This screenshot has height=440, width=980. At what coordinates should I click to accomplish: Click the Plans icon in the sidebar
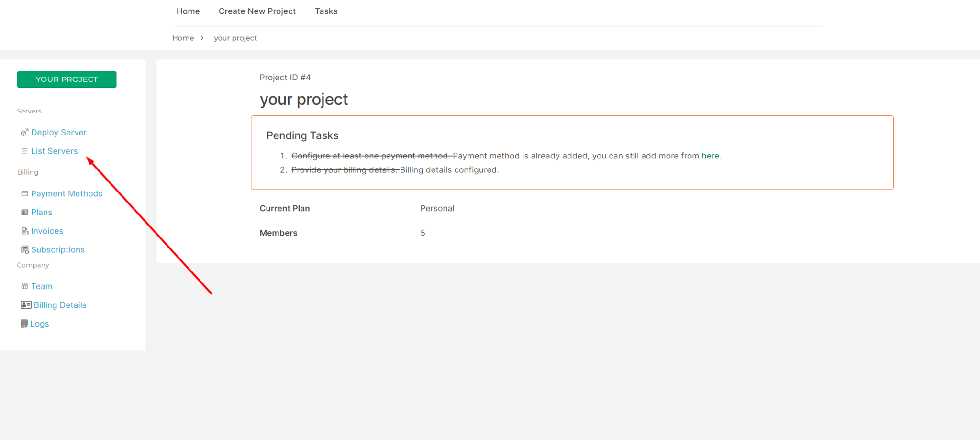click(x=25, y=212)
